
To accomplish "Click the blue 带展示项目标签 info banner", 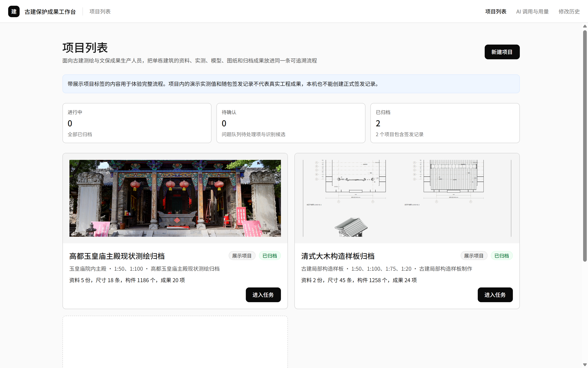I will point(291,84).
